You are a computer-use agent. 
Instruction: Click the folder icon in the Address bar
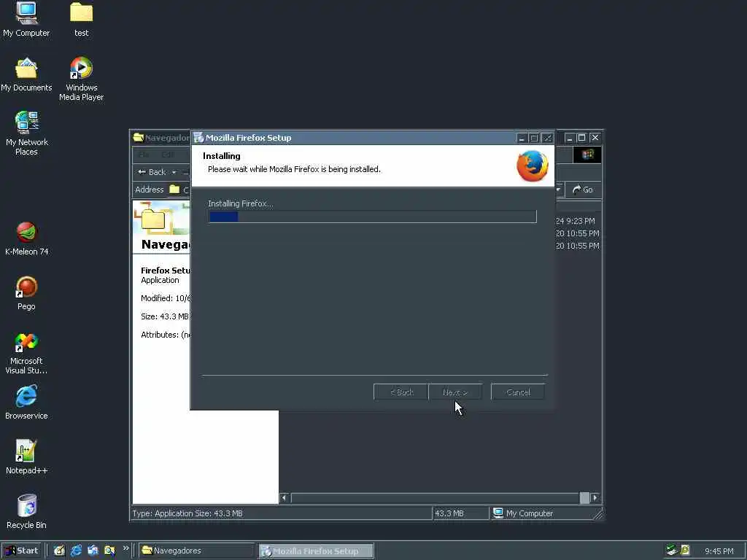(x=175, y=190)
